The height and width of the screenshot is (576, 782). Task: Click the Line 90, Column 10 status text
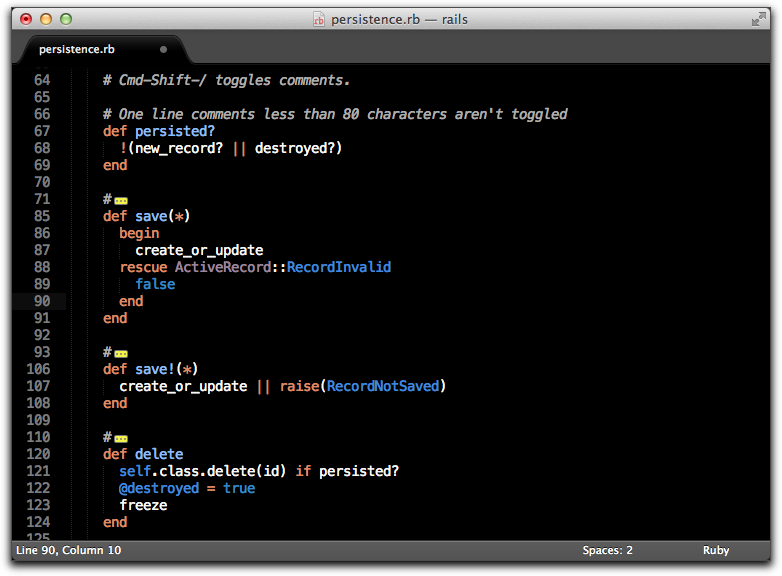(x=68, y=550)
